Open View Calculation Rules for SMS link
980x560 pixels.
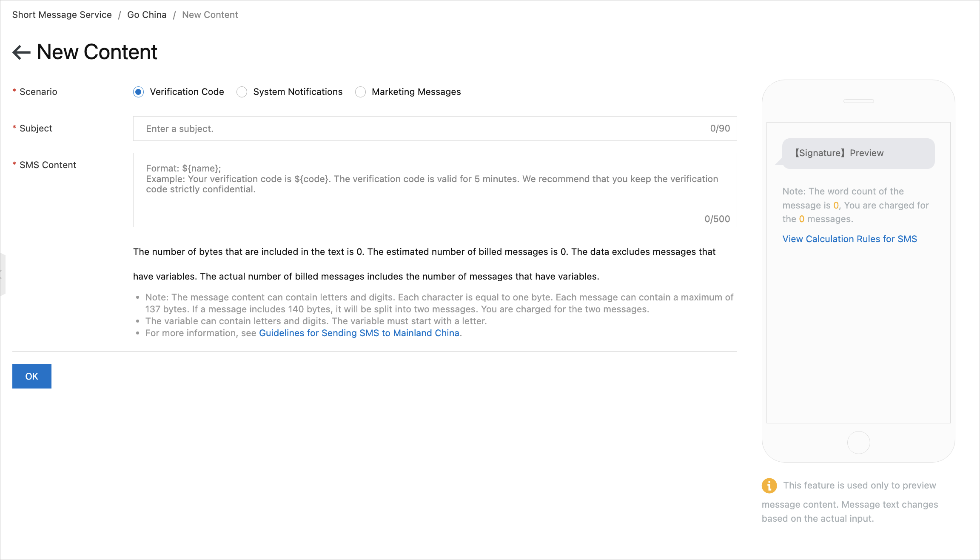(x=849, y=239)
